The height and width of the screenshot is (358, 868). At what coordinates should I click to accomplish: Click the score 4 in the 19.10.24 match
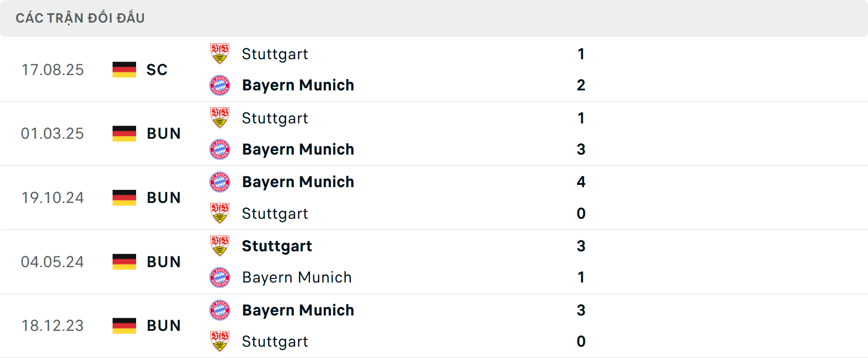(581, 182)
